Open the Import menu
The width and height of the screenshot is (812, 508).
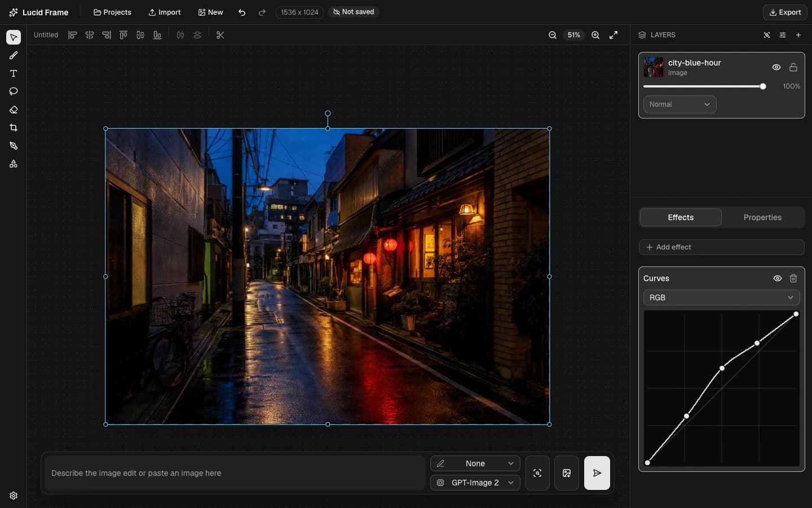tap(165, 12)
